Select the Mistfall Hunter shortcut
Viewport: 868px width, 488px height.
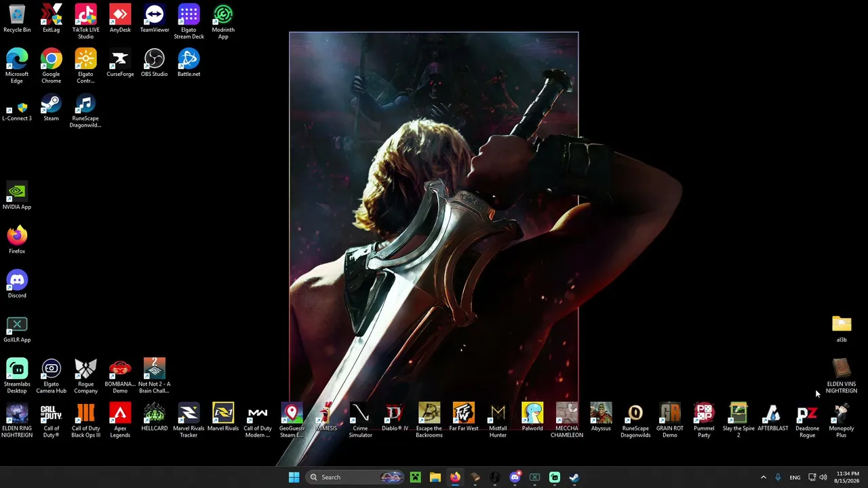click(498, 420)
